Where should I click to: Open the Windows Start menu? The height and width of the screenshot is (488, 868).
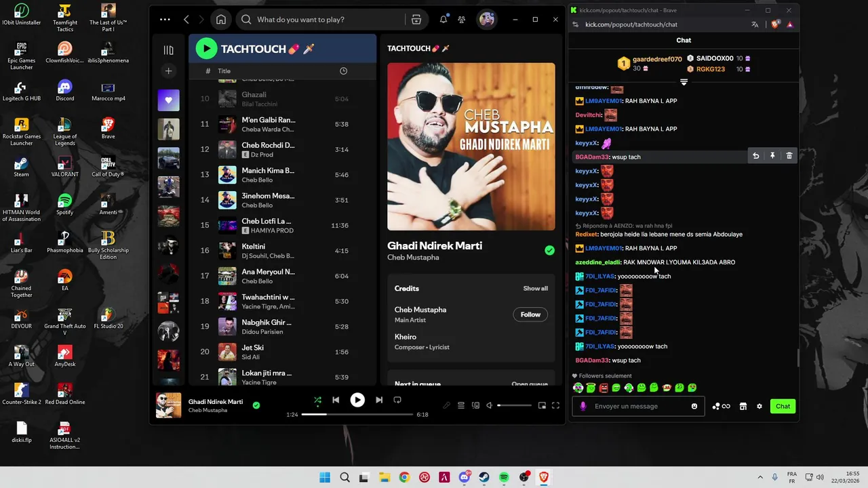pyautogui.click(x=325, y=477)
